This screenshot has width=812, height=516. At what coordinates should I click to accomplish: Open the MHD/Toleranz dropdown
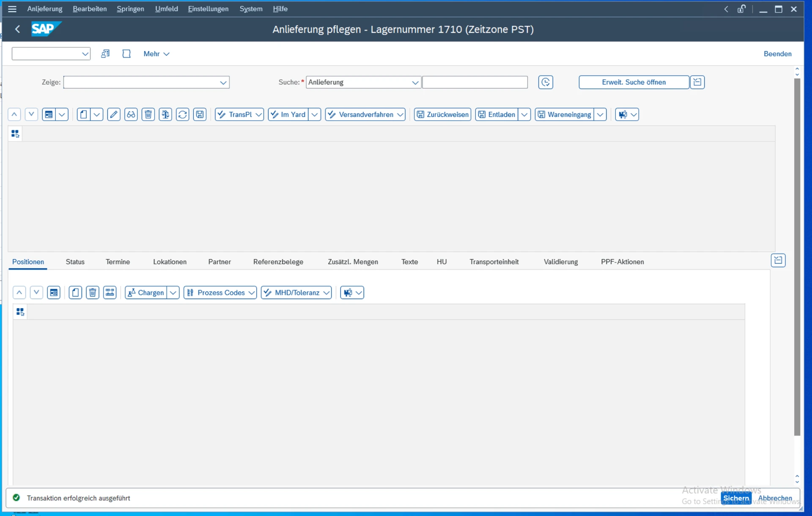(296, 292)
